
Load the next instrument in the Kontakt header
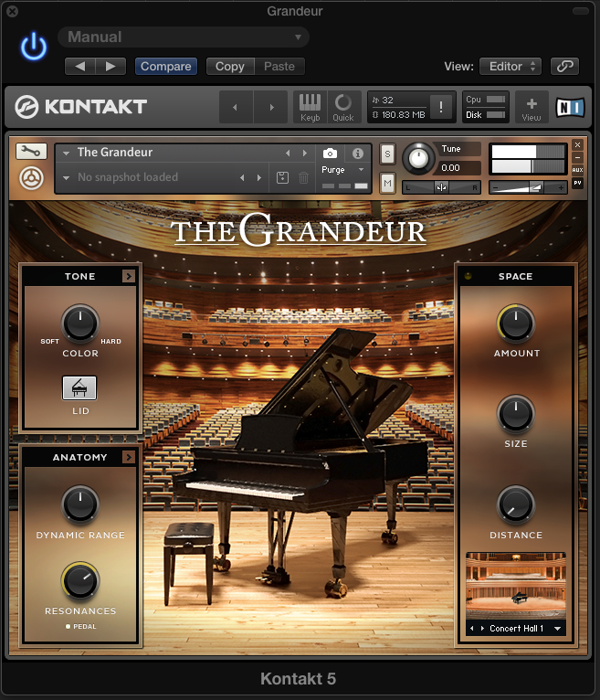[271, 107]
